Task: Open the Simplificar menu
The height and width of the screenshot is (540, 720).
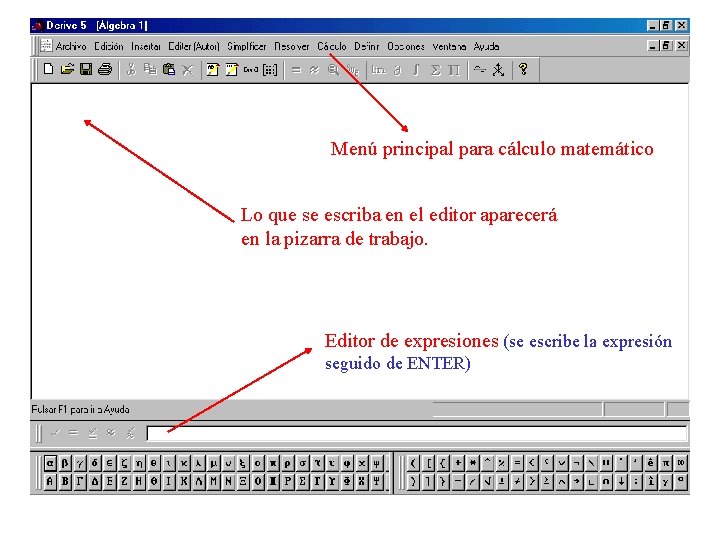Action: (x=247, y=46)
